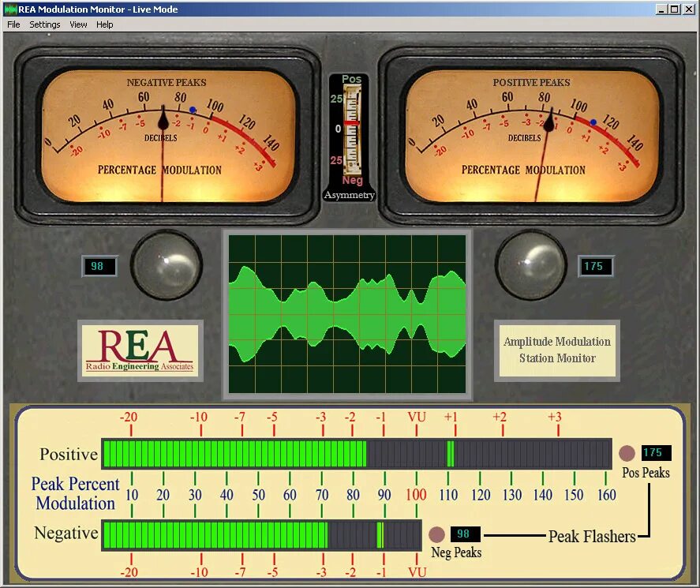700x588 pixels.
Task: Click the Amplitude Modulation Station Monitor nameplate
Action: (x=557, y=350)
